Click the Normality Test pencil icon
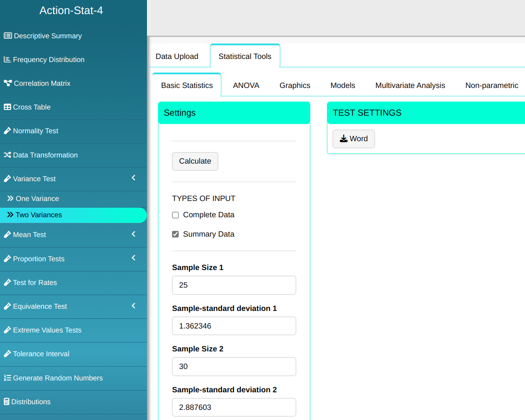Image resolution: width=525 pixels, height=420 pixels. (7, 131)
